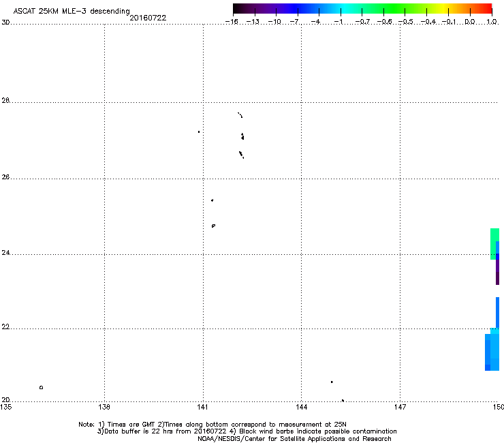This screenshot has height=443, width=504.
Task: Click the longitude label "138"
Action: tap(104, 407)
